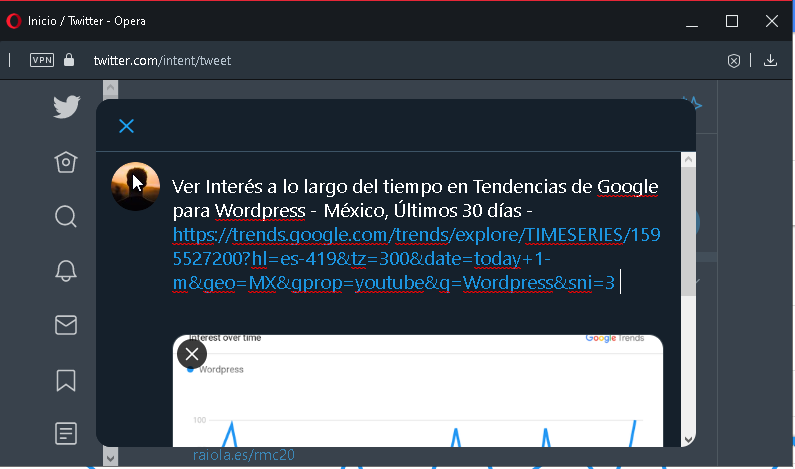Click the composer scrollbar down arrow
The height and width of the screenshot is (469, 795).
tap(688, 440)
